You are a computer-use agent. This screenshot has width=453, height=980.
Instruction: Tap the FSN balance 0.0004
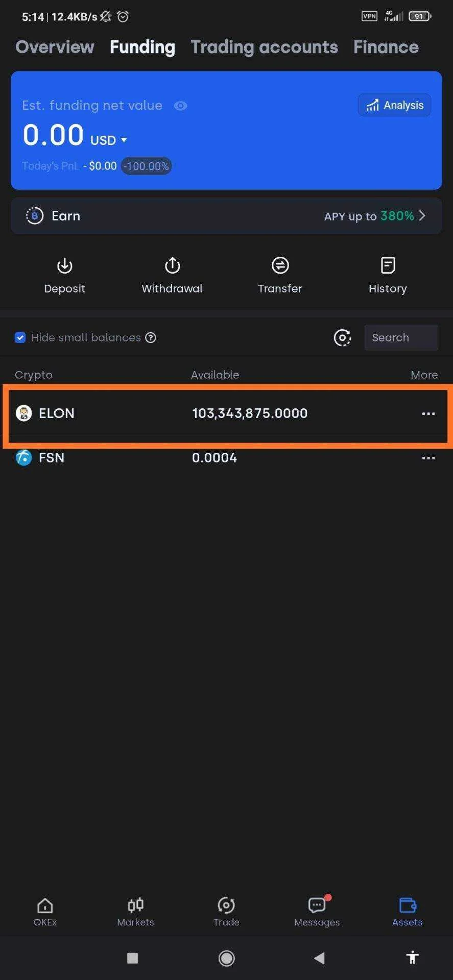(x=214, y=458)
